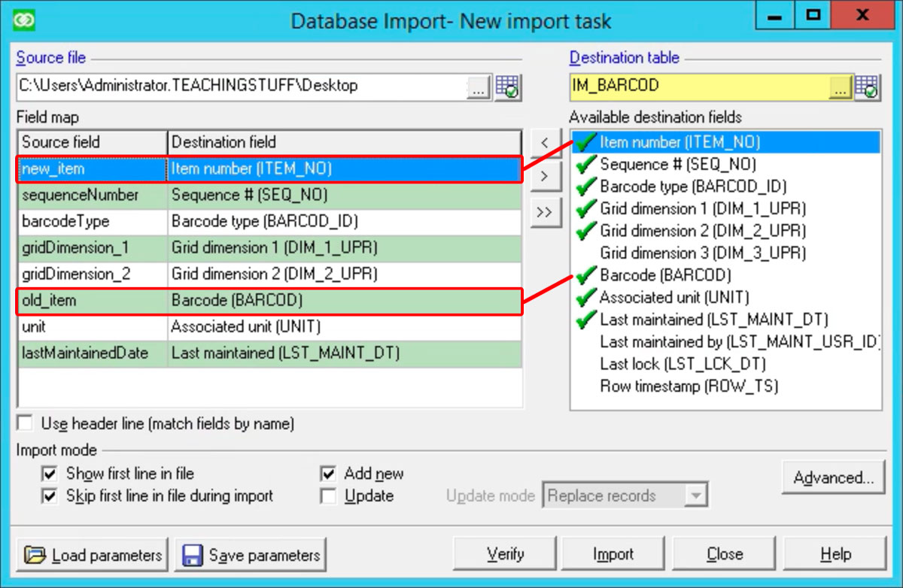903x588 pixels.
Task: Open the Advanced options
Action: [x=833, y=477]
